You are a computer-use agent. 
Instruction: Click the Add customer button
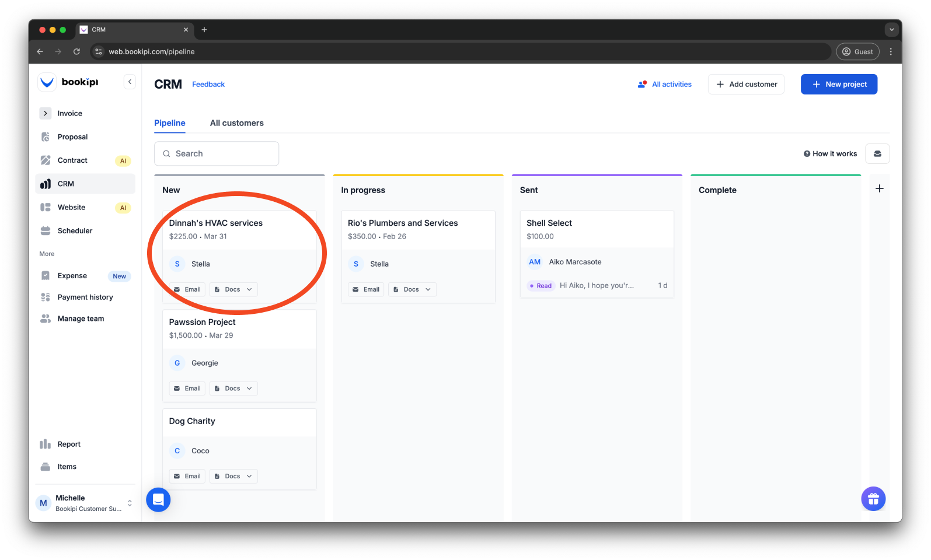click(x=746, y=85)
